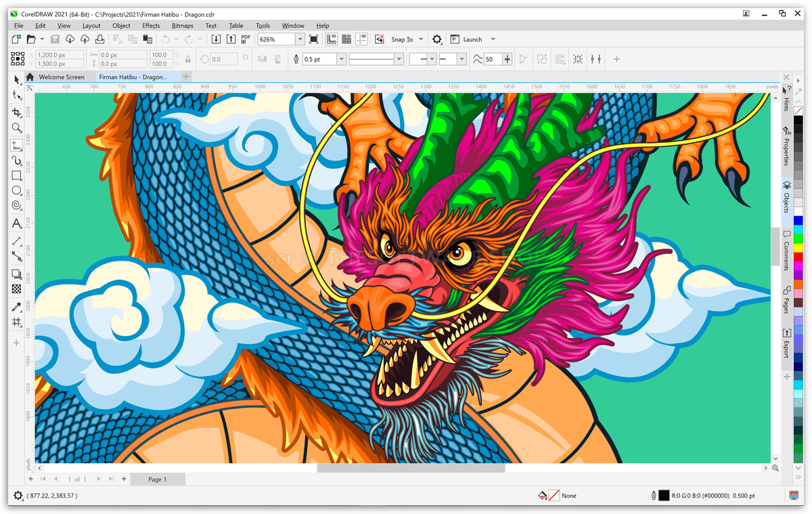Open the Bitmaps menu

click(183, 26)
